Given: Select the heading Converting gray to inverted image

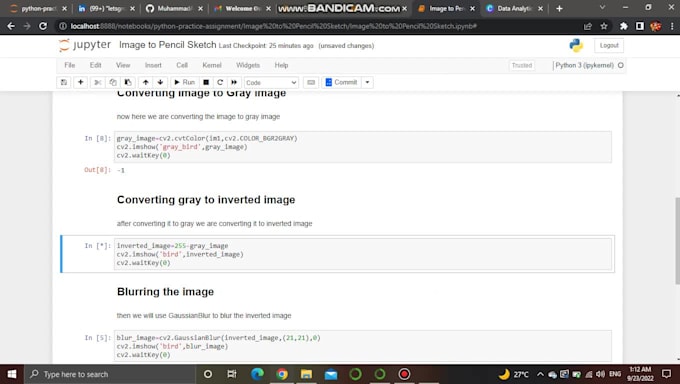Looking at the screenshot, I should 206,200.
